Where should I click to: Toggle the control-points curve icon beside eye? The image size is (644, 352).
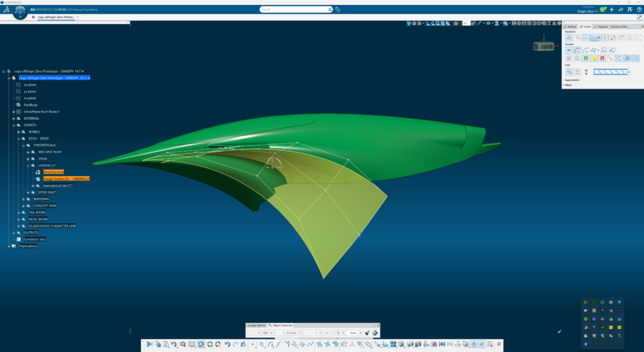pyautogui.click(x=577, y=50)
